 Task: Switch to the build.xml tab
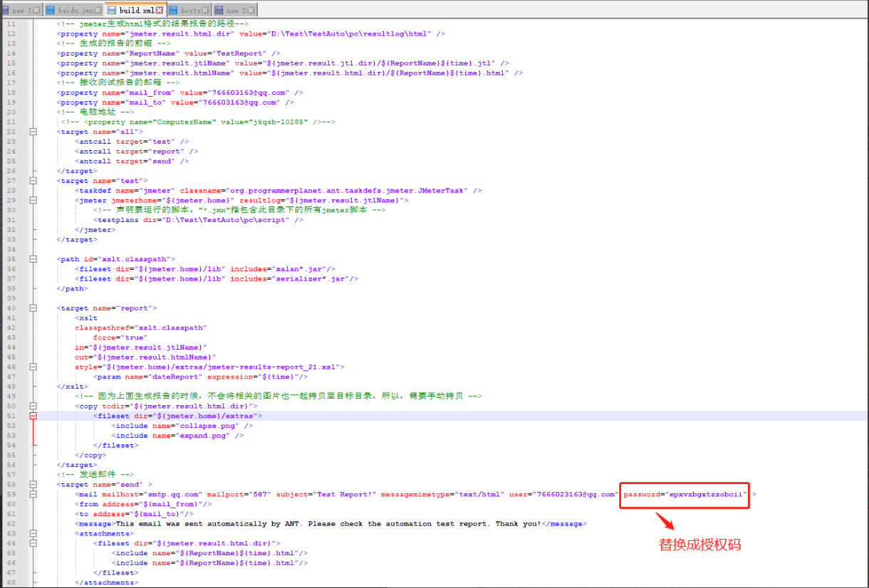(135, 10)
